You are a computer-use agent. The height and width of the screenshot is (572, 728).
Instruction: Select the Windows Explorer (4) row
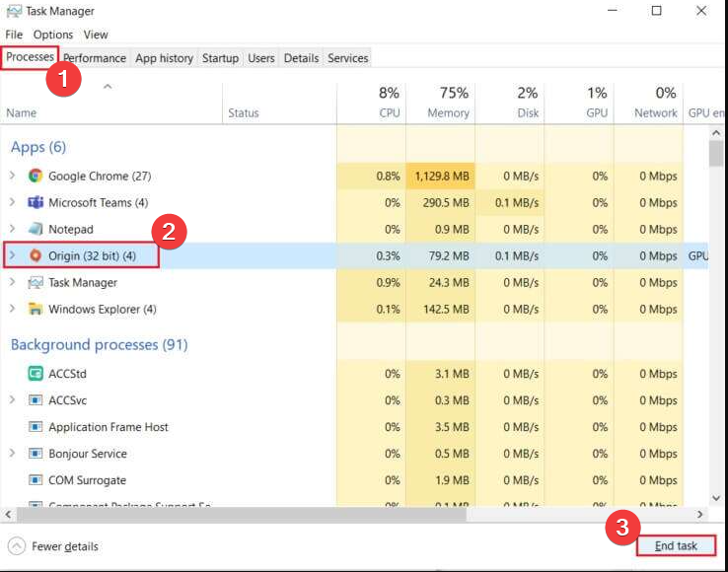355,310
